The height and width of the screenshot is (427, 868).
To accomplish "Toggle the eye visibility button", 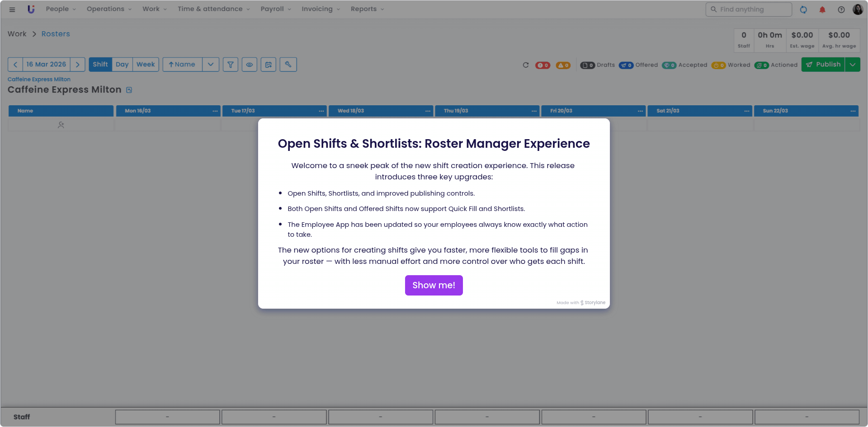I will 249,65.
